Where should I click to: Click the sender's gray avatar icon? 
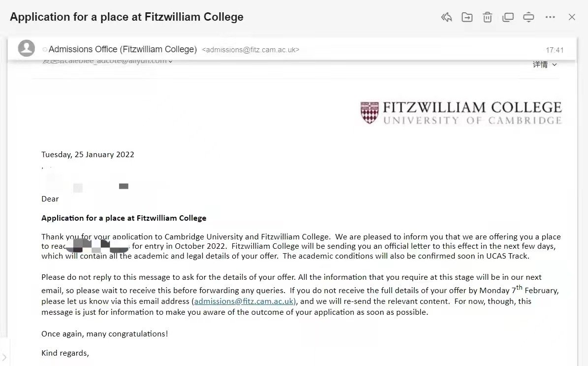[26, 49]
